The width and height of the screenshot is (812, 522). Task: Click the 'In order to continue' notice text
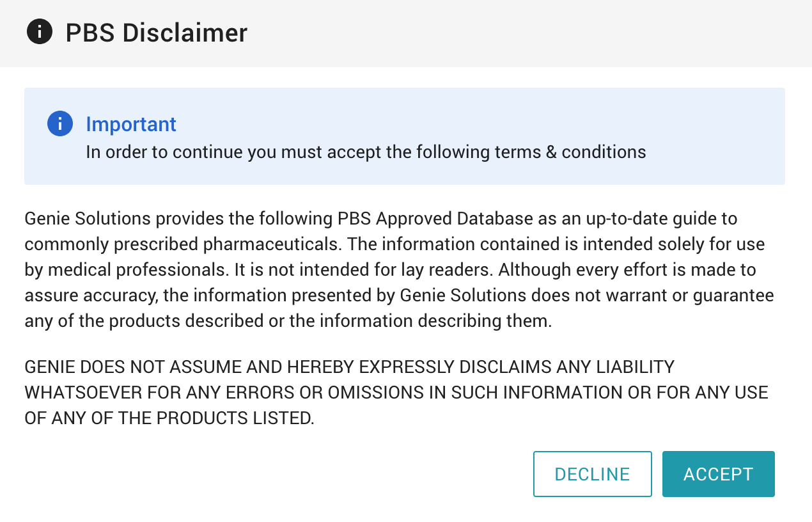click(366, 152)
